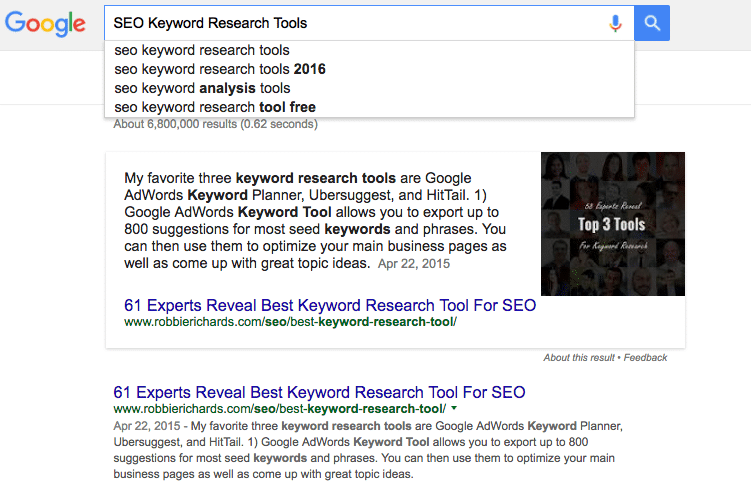Click the "Apr 22, 2015" date in the featured snippet
Viewport: 751px width, 495px height.
414,264
